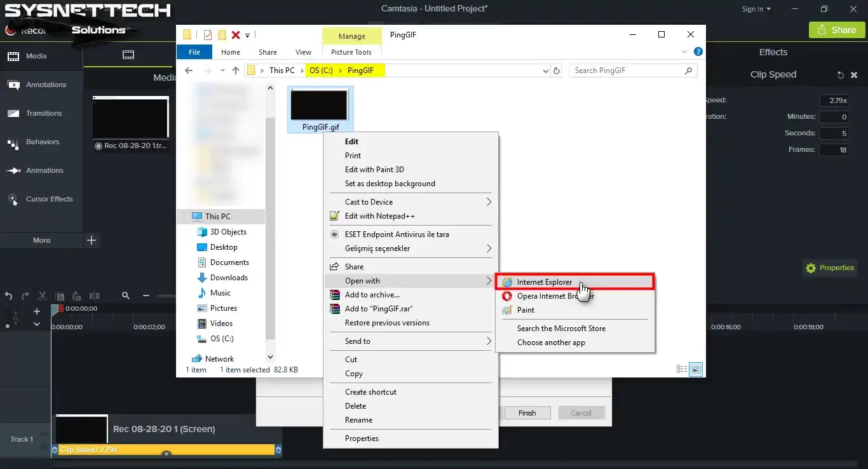
Task: Click Paste icon on timeline toolbar
Action: tap(77, 296)
